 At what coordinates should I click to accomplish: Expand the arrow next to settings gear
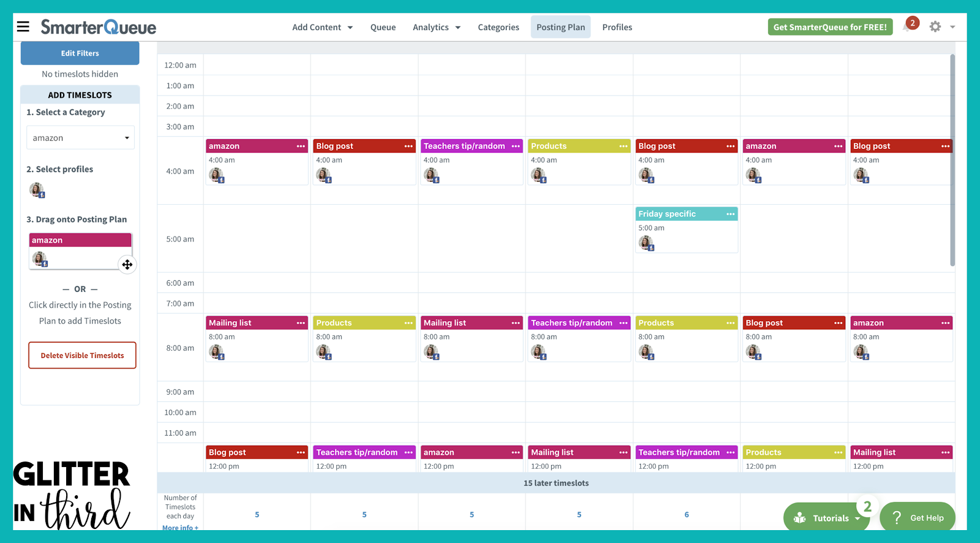point(952,27)
